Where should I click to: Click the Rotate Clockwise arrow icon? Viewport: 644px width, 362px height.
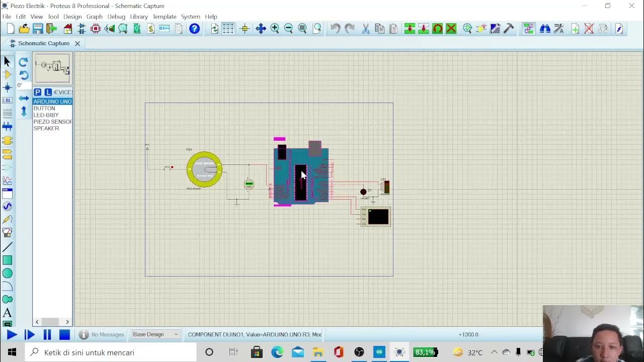click(x=23, y=62)
